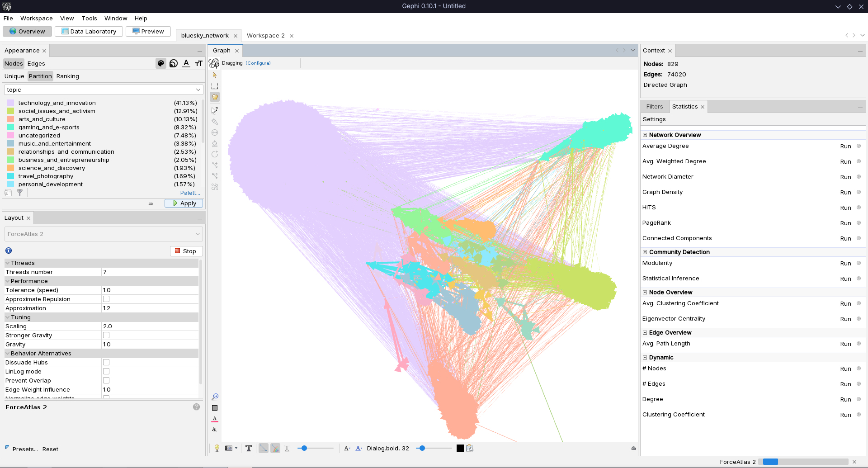Image resolution: width=868 pixels, height=468 pixels.
Task: Select the rectangle selection tool
Action: tap(215, 86)
